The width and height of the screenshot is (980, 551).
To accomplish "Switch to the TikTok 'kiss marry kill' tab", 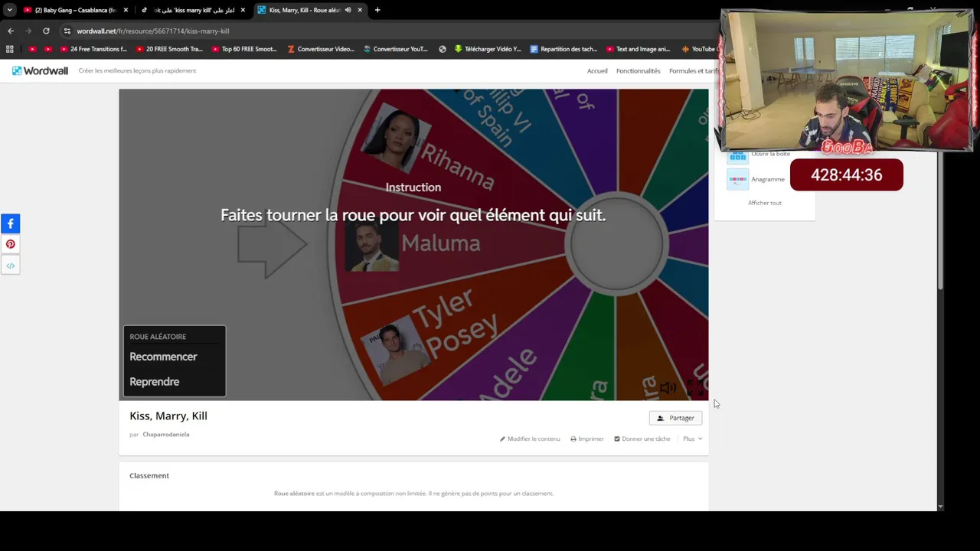I will [193, 10].
